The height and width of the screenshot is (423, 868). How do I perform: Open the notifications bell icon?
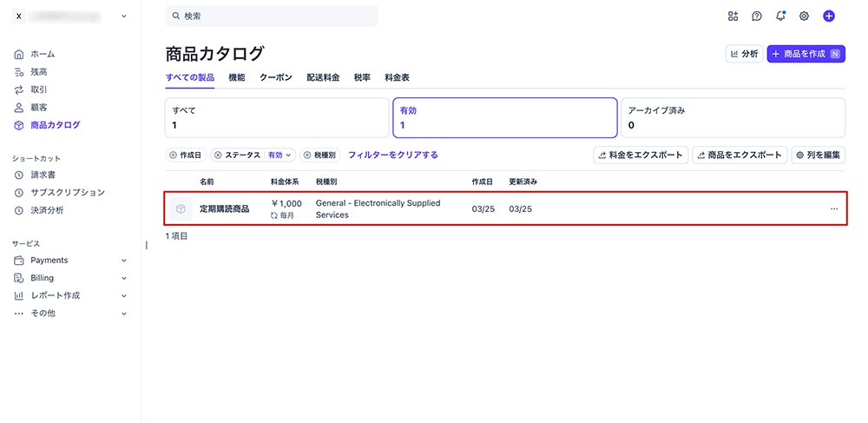point(780,16)
